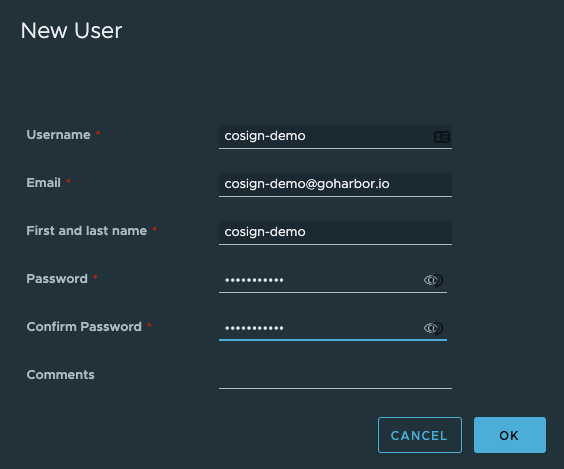Select the Email input field
Screen dimensions: 564x469
[x=335, y=185]
